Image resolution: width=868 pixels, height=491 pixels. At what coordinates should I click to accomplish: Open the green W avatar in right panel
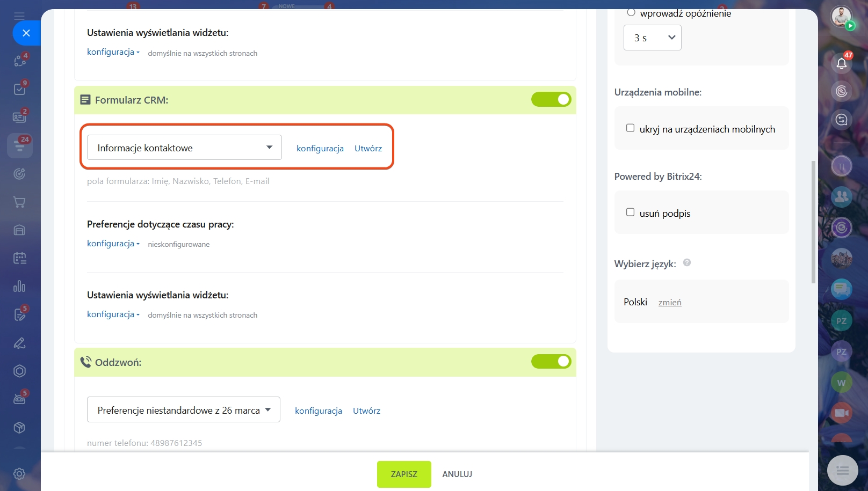[x=841, y=383]
